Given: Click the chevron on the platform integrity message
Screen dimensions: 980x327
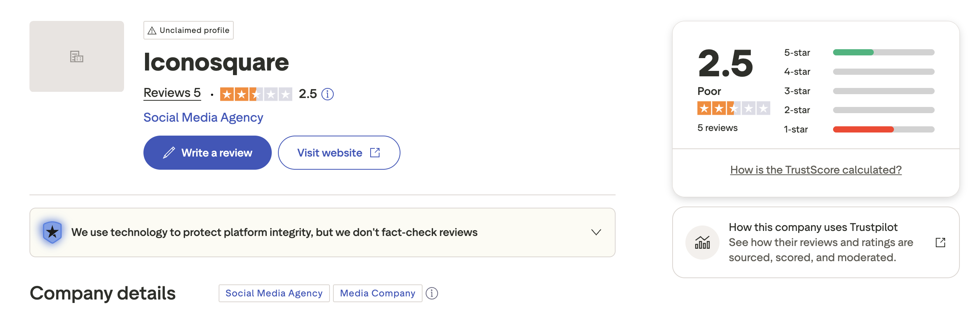Looking at the screenshot, I should pyautogui.click(x=596, y=232).
